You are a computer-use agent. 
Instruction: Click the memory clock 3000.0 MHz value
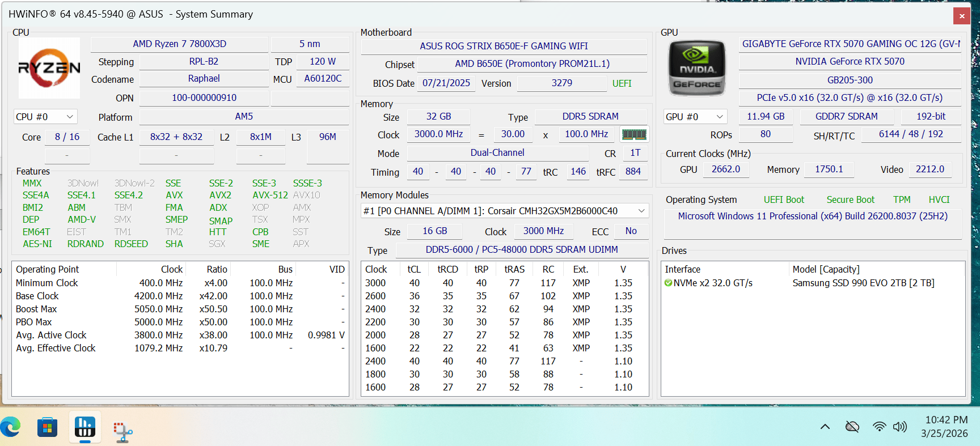[x=438, y=134]
